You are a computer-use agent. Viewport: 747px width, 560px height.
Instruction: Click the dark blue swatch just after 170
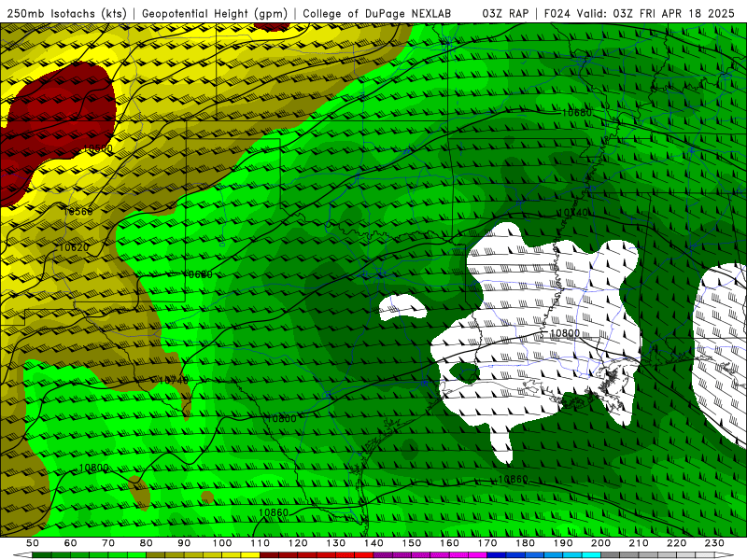(x=497, y=555)
